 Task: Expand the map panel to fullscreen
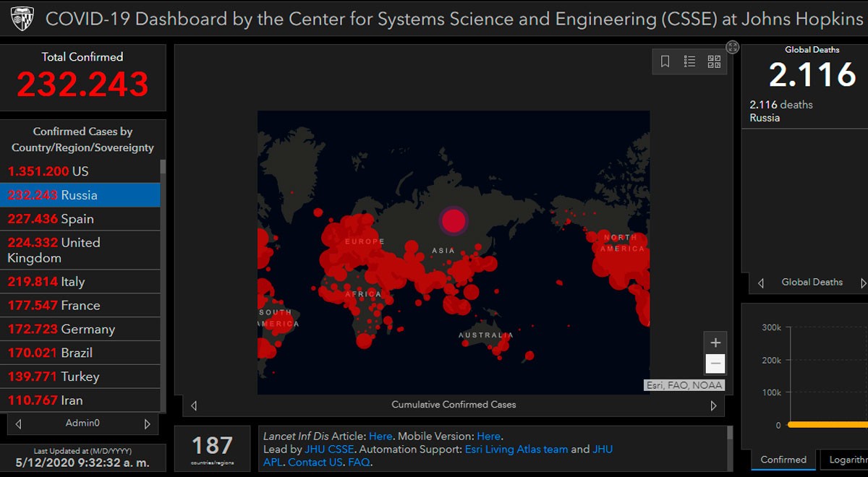[x=733, y=47]
